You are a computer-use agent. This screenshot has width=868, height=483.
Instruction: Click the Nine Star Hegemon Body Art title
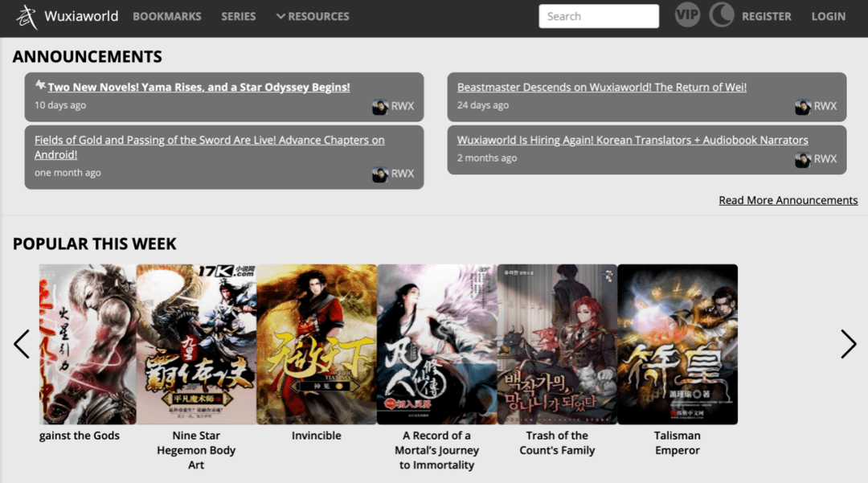[196, 450]
